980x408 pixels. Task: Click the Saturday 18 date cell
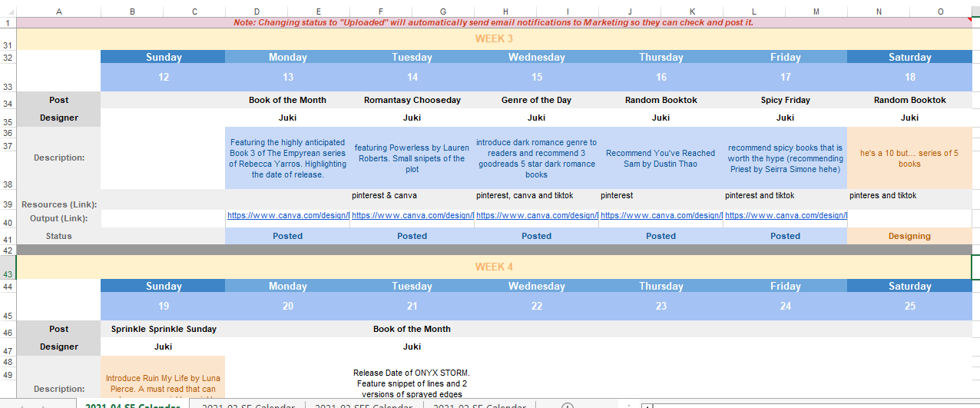tap(910, 77)
